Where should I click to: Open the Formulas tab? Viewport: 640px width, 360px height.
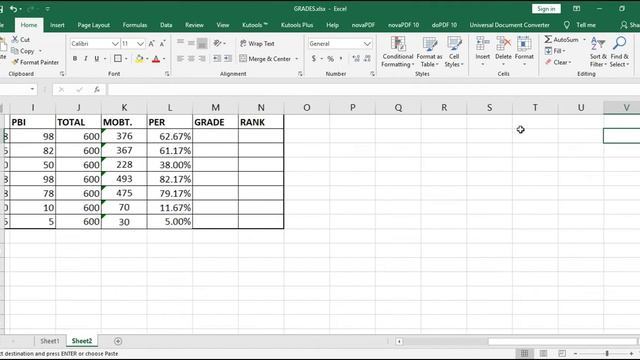pos(135,25)
